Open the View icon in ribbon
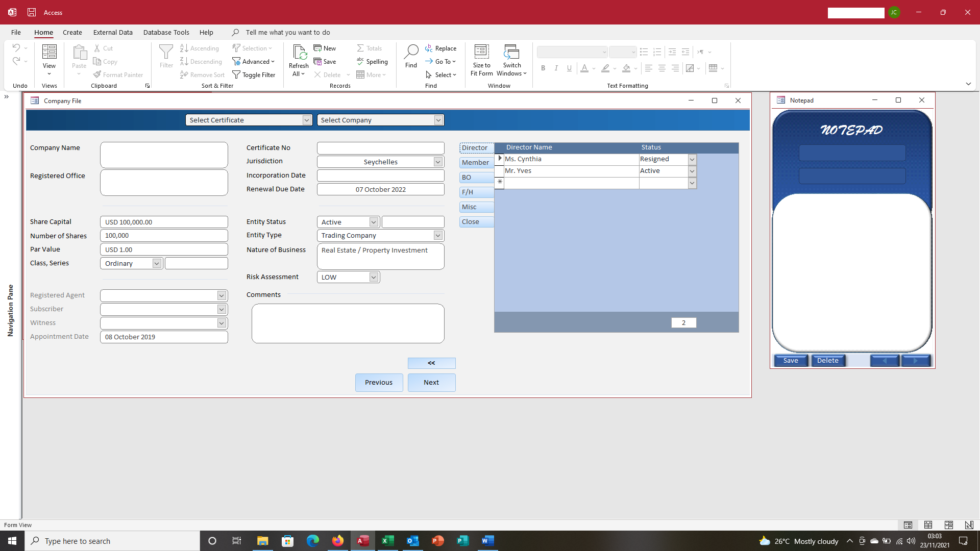Screen dimensions: 980x551 coord(49,53)
